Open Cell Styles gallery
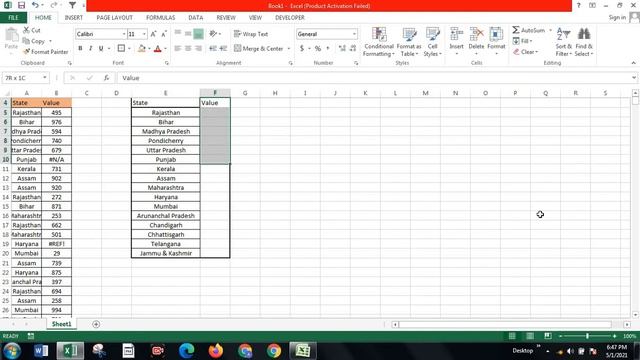The image size is (640, 360). coord(432,42)
